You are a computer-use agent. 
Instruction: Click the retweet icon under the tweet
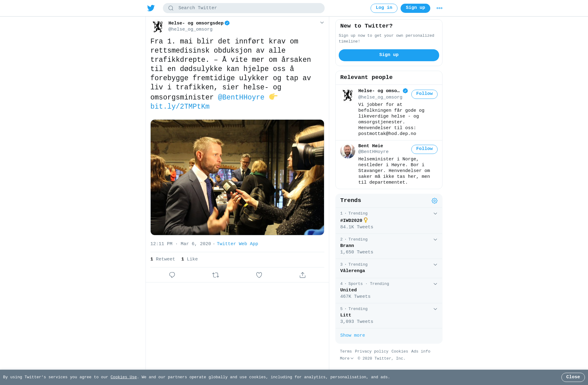point(216,275)
